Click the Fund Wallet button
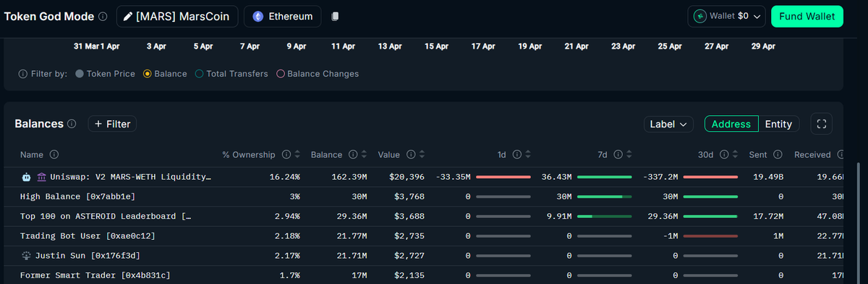The image size is (868, 284). [x=807, y=16]
